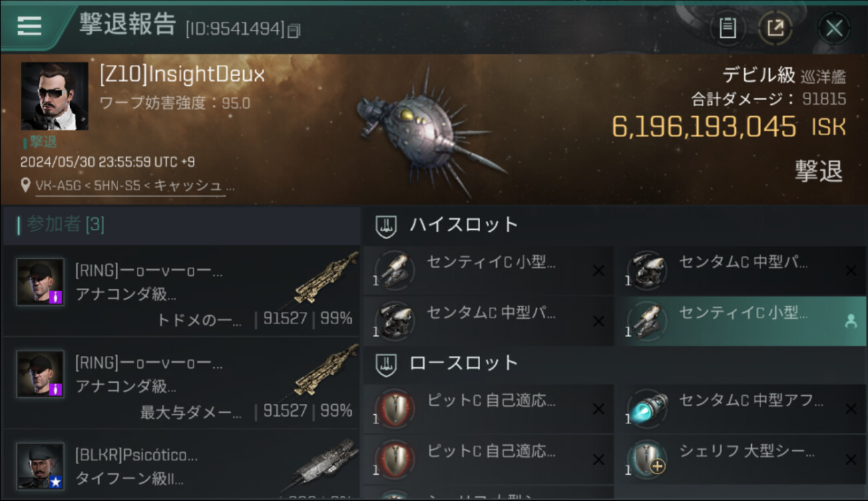This screenshot has height=501, width=868.
Task: Tap the ハイスロット section icon
Action: pos(386,225)
